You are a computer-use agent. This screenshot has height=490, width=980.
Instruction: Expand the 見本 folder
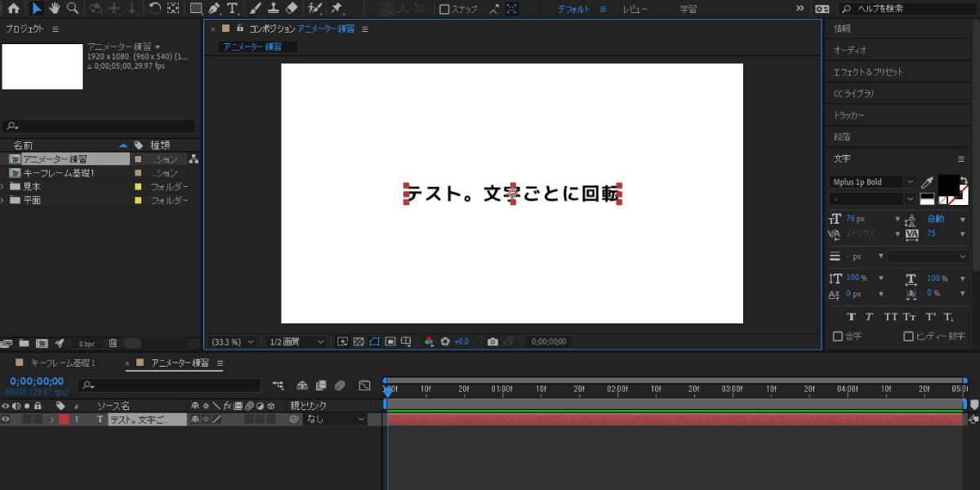tap(4, 186)
